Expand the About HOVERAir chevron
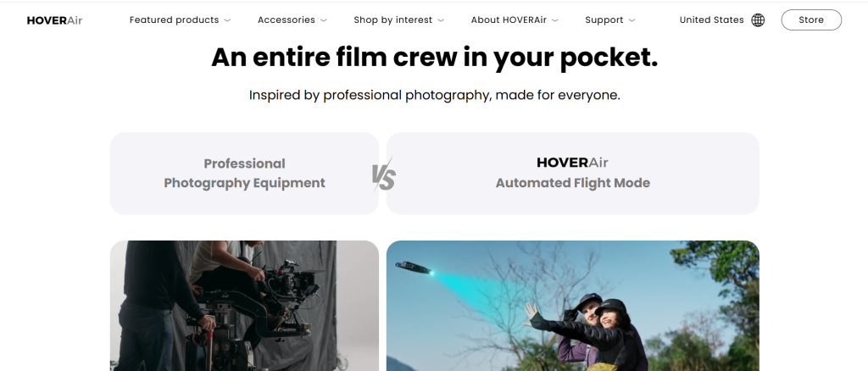 555,20
